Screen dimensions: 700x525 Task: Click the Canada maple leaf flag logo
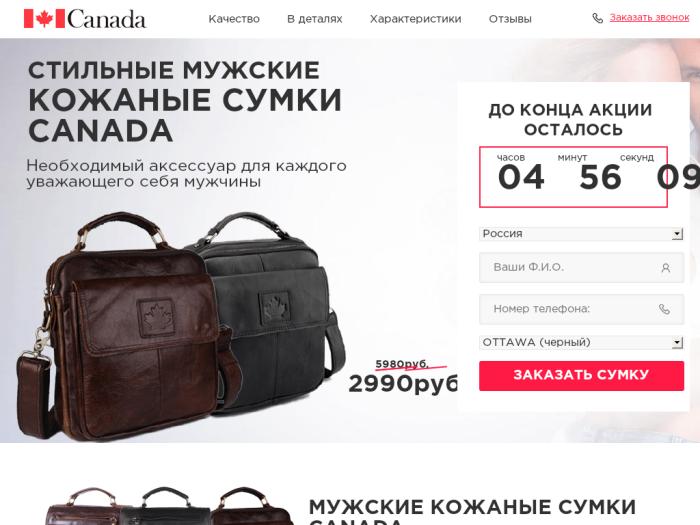(x=45, y=19)
